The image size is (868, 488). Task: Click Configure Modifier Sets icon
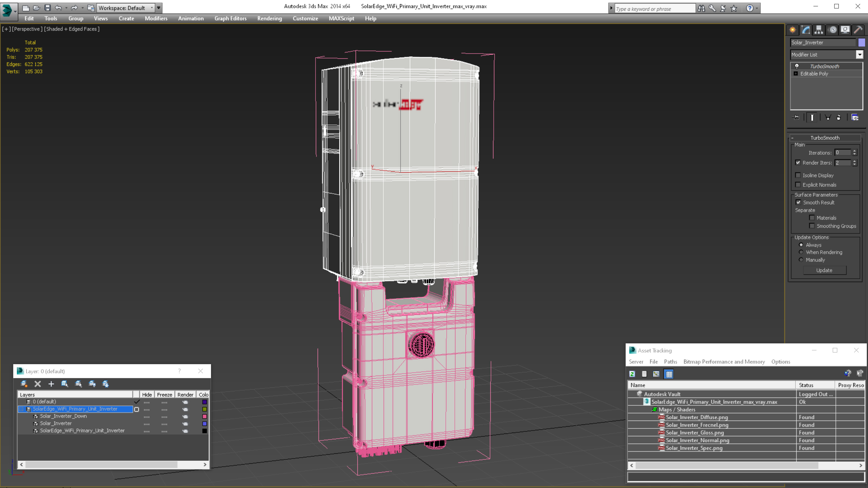[855, 117]
